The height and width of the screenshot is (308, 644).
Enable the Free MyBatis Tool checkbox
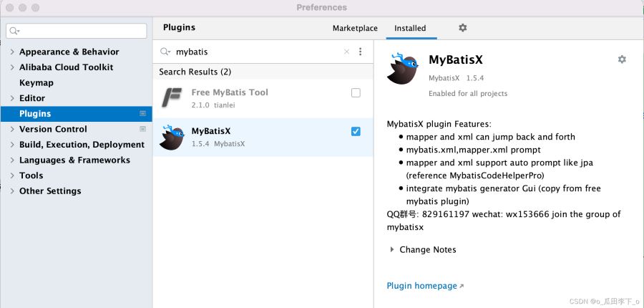coord(356,93)
